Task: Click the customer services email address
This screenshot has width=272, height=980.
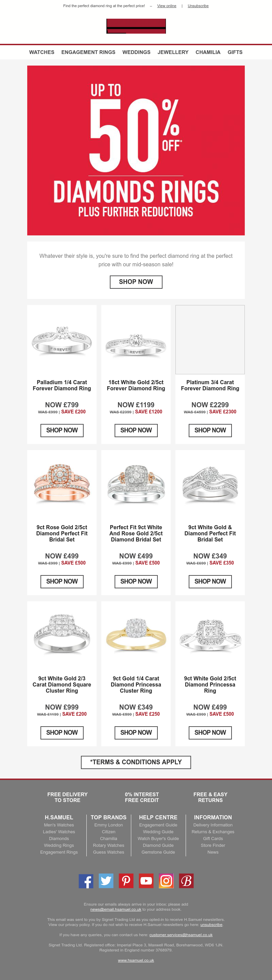Action: pos(181,935)
